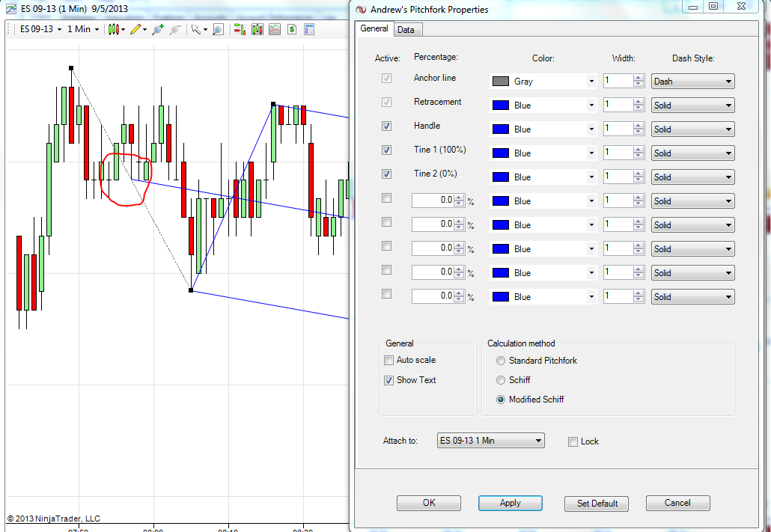Click the Cancel button
The height and width of the screenshot is (532, 771).
pyautogui.click(x=677, y=503)
